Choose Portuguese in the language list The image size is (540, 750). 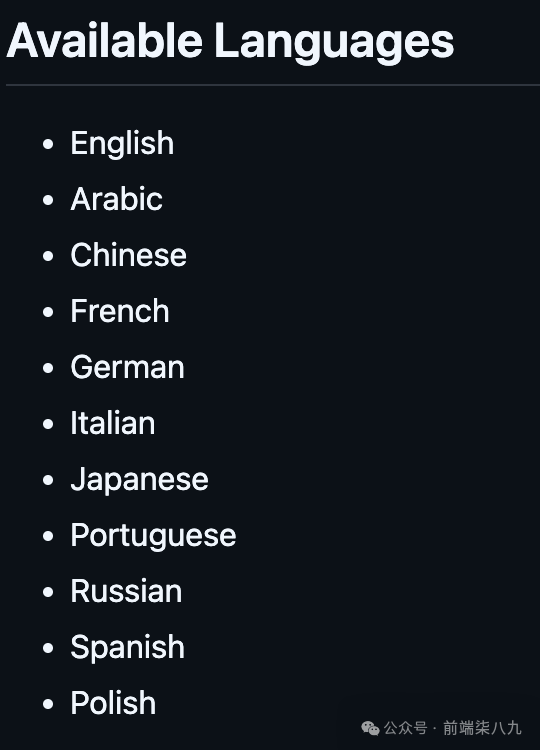coord(153,535)
